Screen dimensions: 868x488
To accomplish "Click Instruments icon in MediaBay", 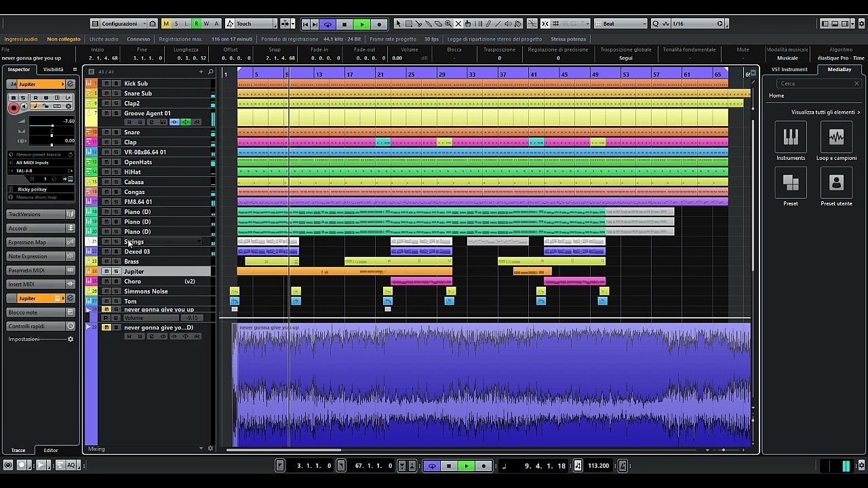I will (x=791, y=137).
